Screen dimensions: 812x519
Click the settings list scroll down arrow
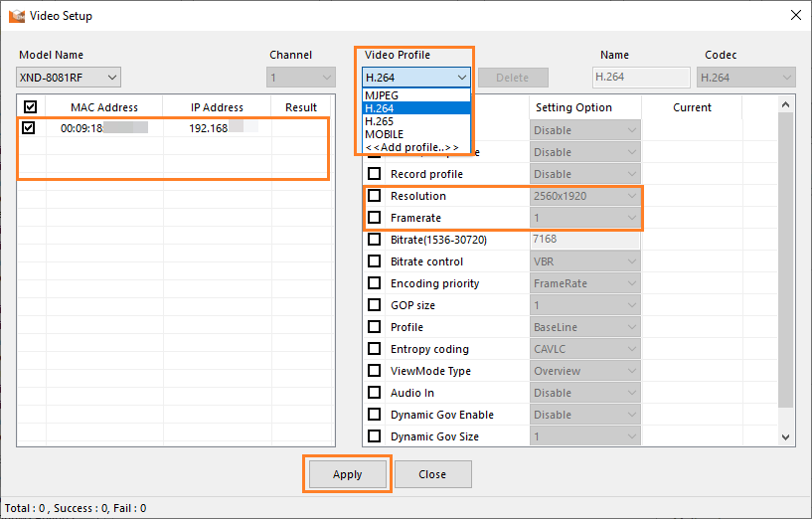785,437
